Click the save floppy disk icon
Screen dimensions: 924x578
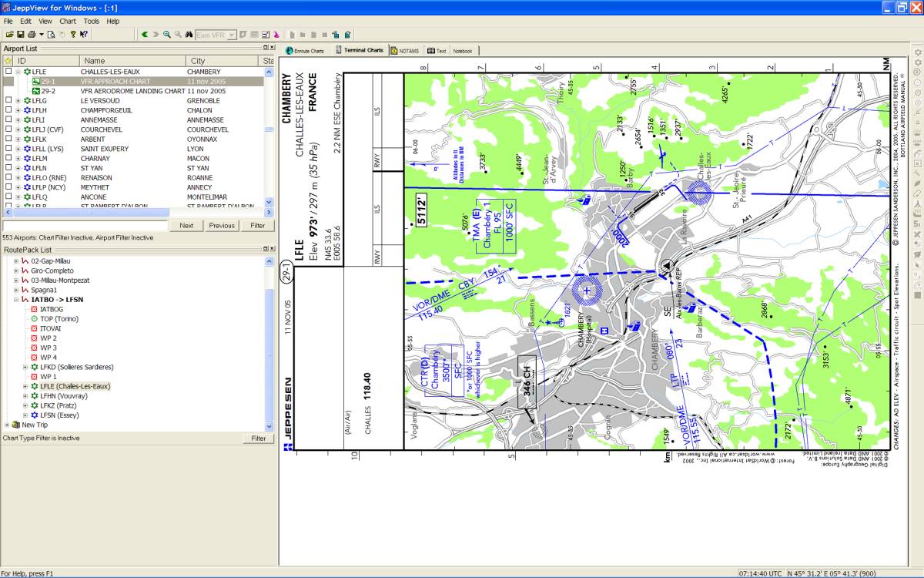(20, 35)
